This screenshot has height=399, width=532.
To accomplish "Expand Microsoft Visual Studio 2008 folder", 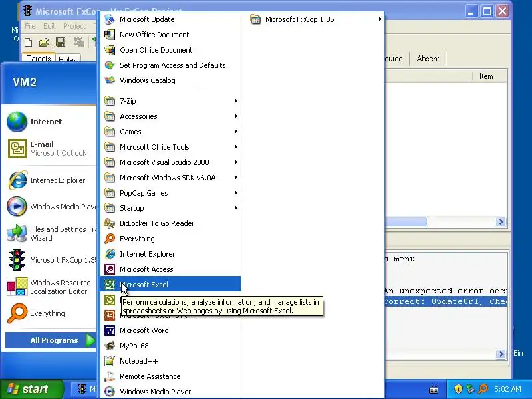I will point(170,162).
